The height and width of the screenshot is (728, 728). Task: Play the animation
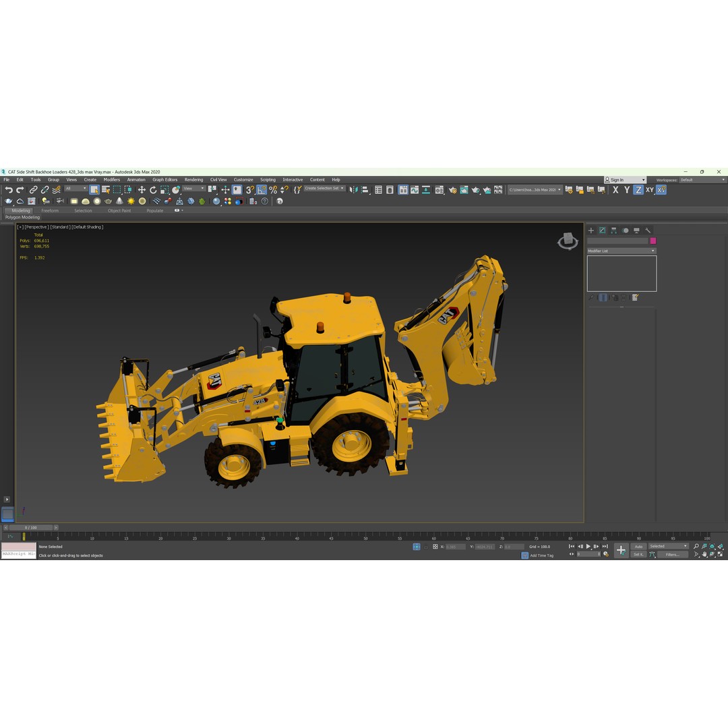588,547
